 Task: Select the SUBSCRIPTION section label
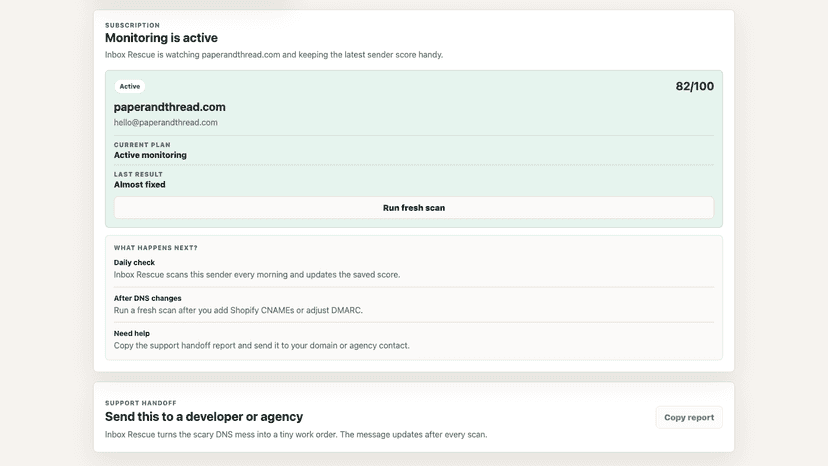point(132,25)
